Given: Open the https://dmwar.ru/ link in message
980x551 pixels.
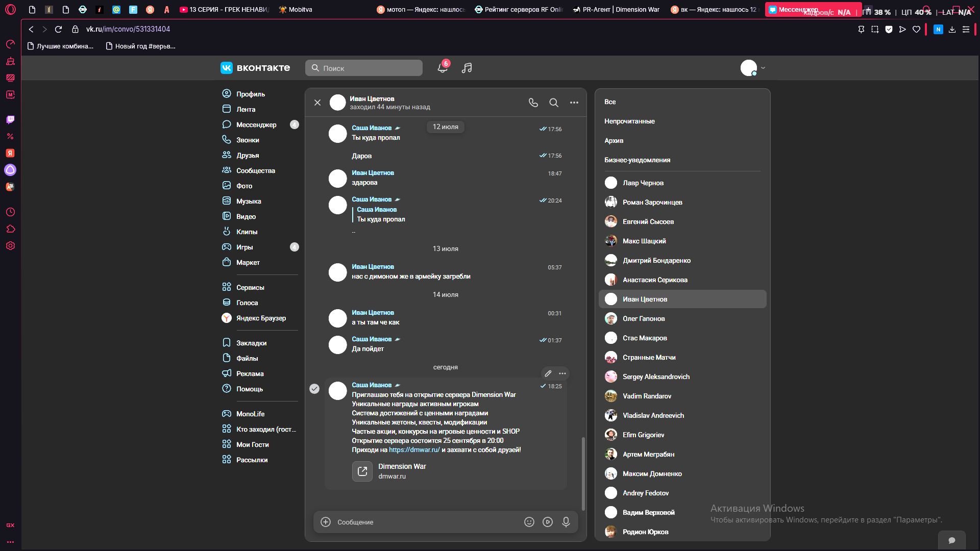Looking at the screenshot, I should tap(414, 449).
